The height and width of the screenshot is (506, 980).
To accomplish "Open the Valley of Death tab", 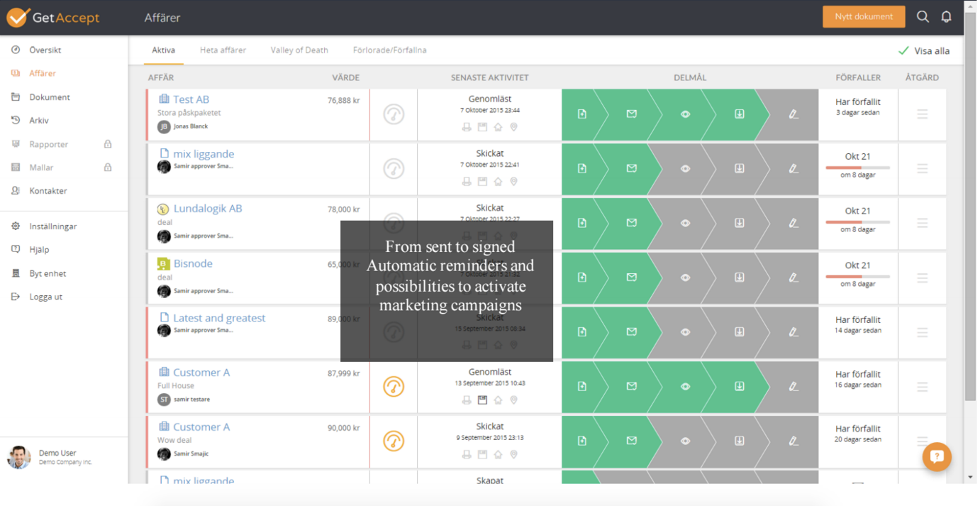I will [299, 50].
